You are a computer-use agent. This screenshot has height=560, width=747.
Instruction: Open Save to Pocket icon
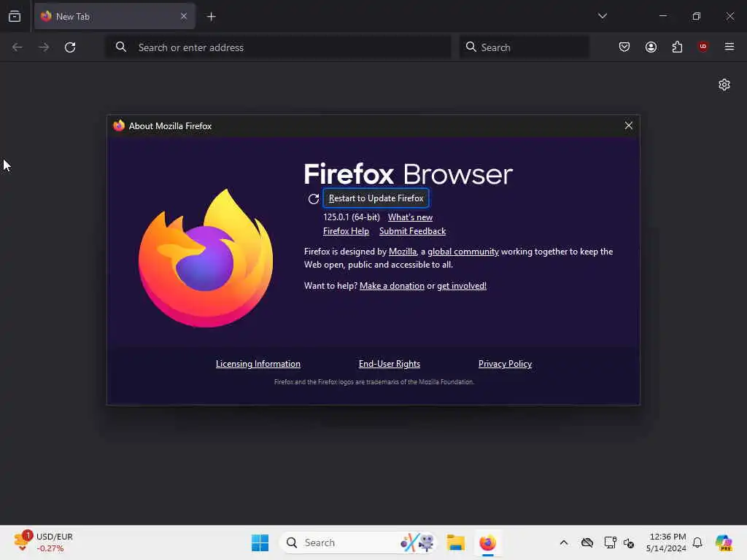coord(624,47)
